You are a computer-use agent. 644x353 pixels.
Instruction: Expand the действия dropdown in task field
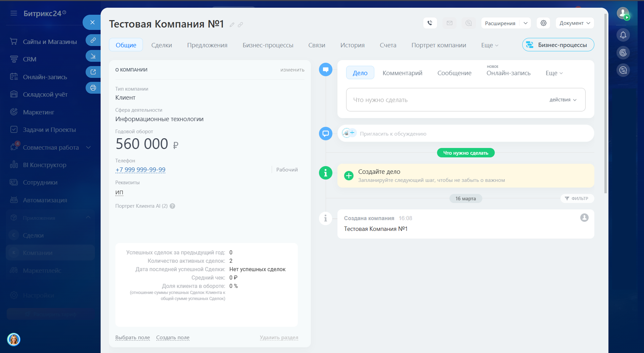[563, 100]
